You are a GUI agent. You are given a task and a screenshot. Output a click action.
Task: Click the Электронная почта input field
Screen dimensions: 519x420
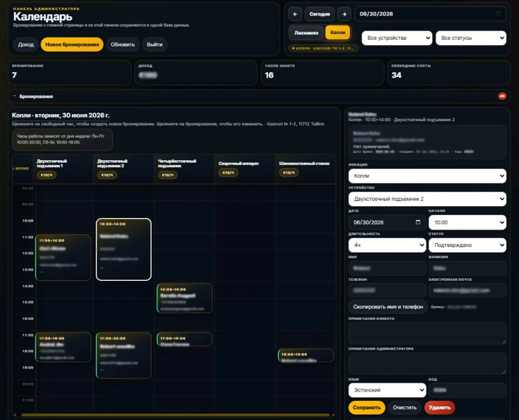click(x=467, y=290)
